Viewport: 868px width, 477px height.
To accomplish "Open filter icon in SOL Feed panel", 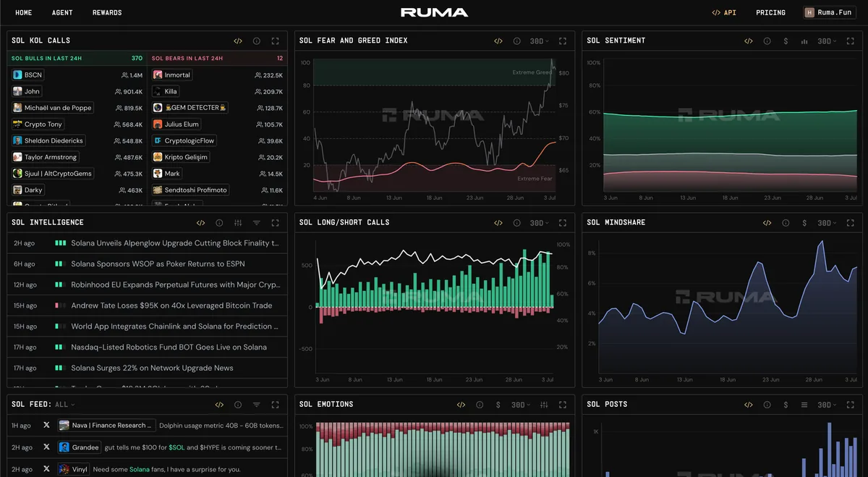I will [257, 405].
